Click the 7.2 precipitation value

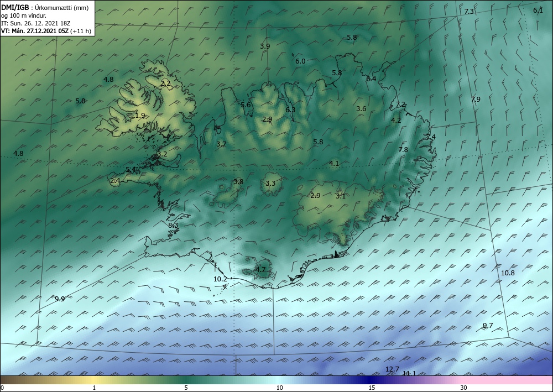(x=400, y=104)
